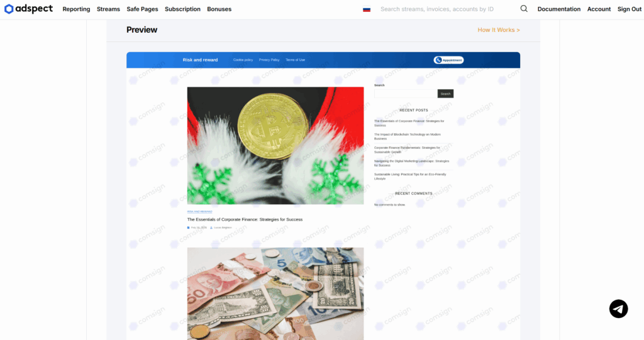This screenshot has width=644, height=340.
Task: Click the Russian flag language icon
Action: pyautogui.click(x=367, y=9)
